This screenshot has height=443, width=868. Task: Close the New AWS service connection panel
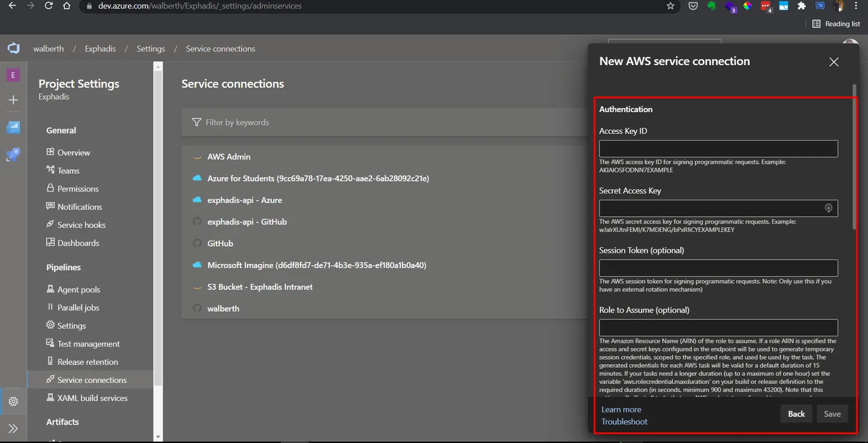834,62
